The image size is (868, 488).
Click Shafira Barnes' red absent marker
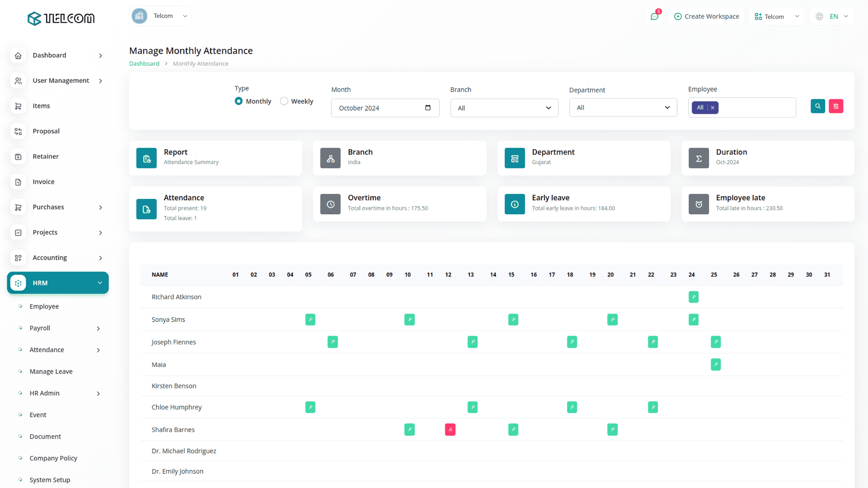coord(450,430)
